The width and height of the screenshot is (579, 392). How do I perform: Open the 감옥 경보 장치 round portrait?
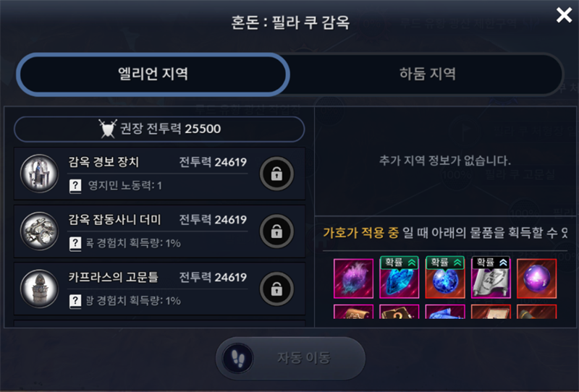39,174
